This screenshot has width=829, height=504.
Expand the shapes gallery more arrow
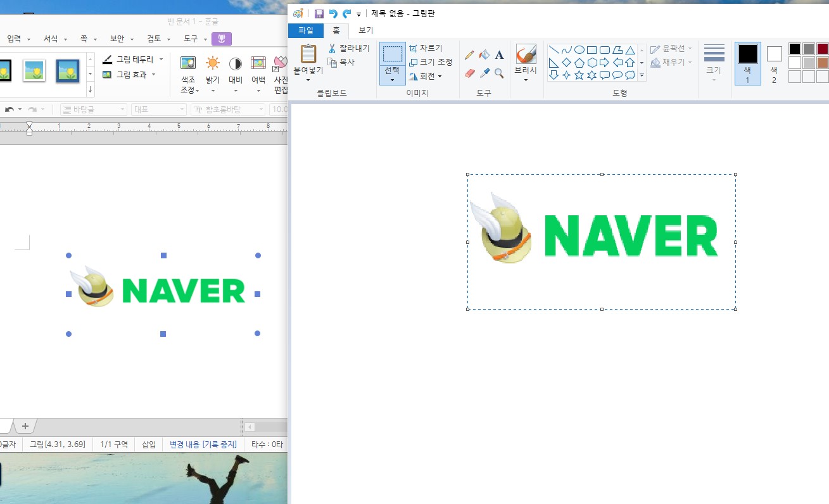(642, 75)
